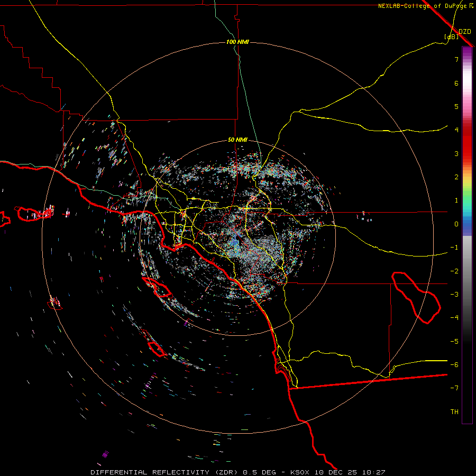
Task: Click the -4 value on color scale
Action: (454, 318)
